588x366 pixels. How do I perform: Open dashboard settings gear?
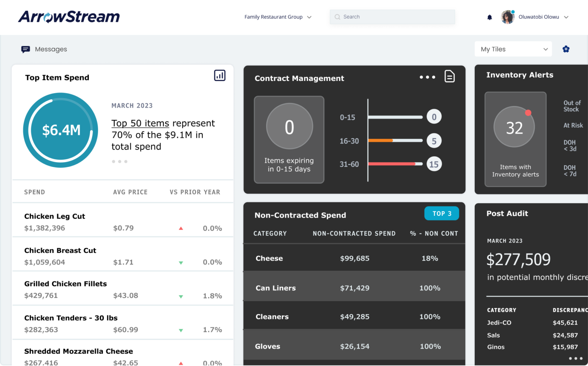pyautogui.click(x=566, y=49)
